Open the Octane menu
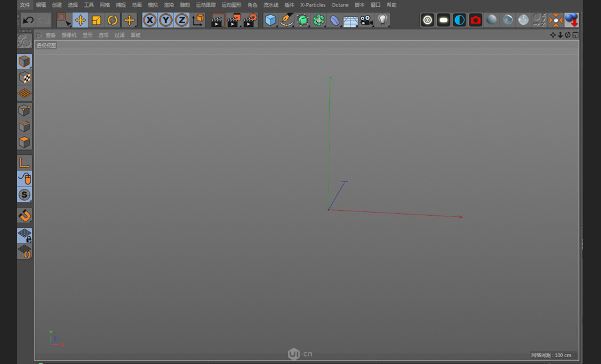601x364 pixels. [x=340, y=5]
